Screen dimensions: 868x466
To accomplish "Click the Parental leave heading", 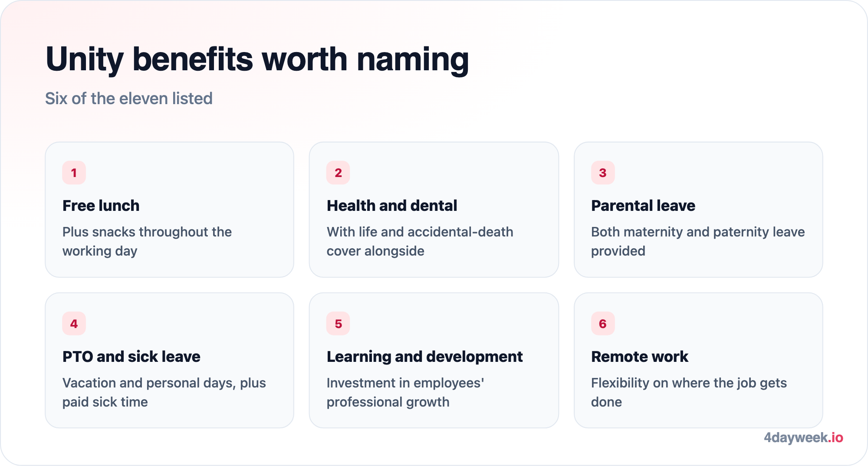I will [x=643, y=206].
